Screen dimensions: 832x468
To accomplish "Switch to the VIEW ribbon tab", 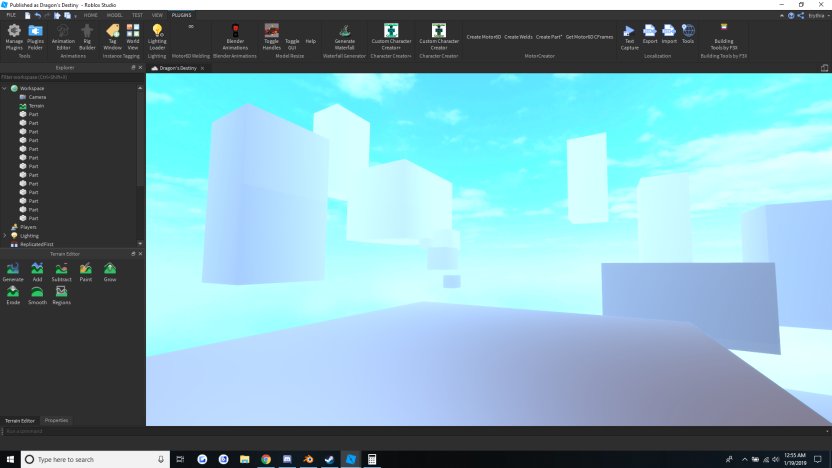I will pos(158,15).
